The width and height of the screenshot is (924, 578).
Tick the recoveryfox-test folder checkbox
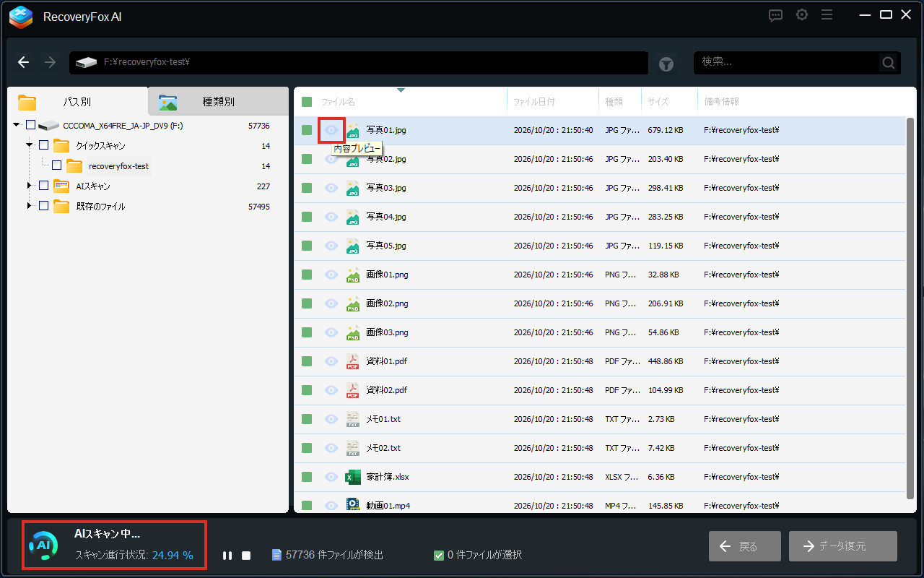click(56, 165)
